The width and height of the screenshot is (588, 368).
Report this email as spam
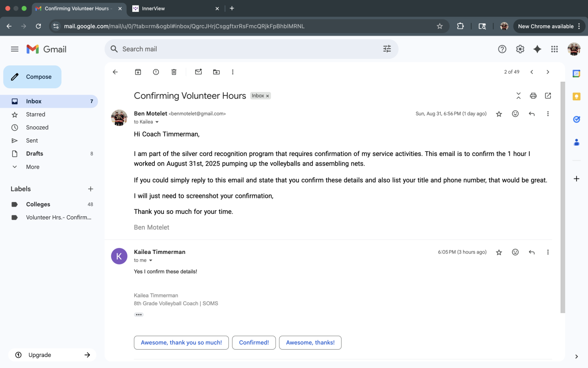click(156, 72)
